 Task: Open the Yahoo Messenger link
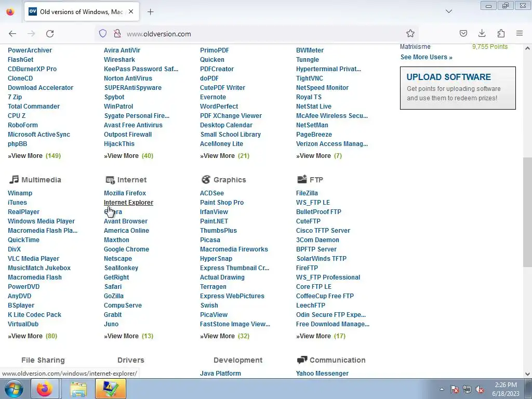(x=322, y=373)
